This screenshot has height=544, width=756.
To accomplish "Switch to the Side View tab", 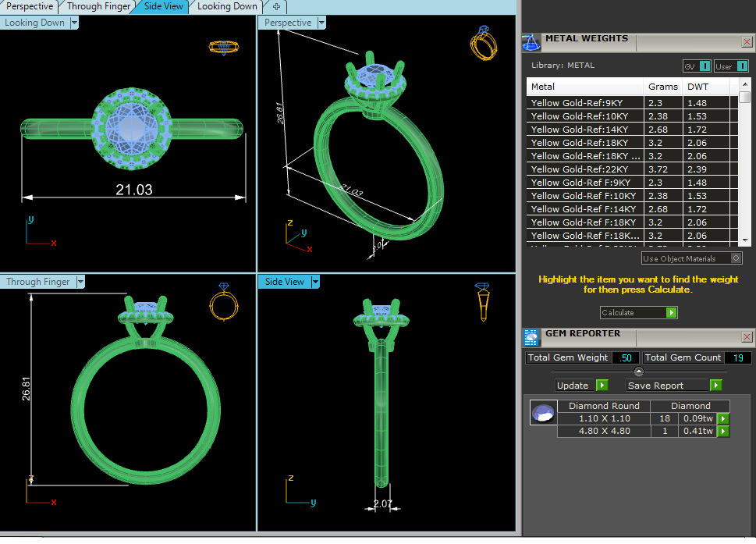I will coord(163,6).
